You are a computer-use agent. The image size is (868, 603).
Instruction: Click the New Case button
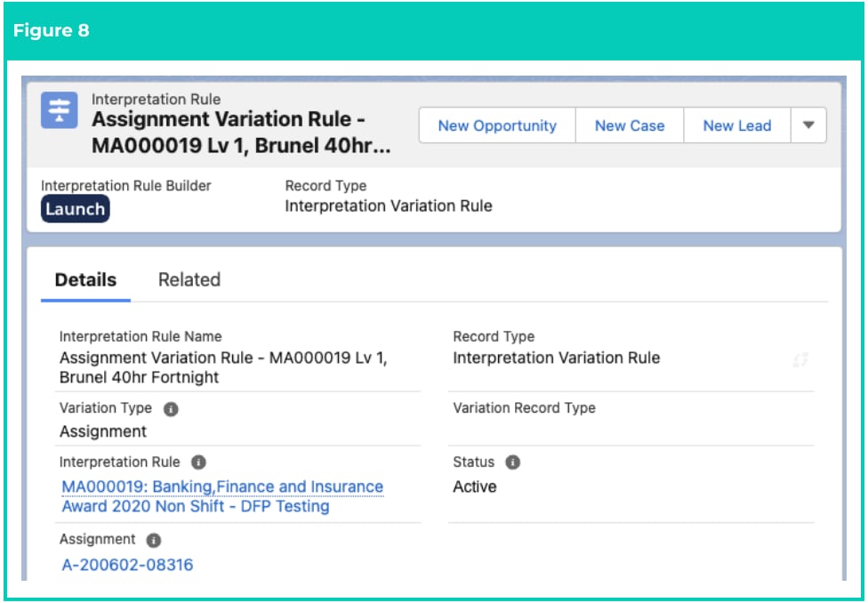[x=630, y=125]
